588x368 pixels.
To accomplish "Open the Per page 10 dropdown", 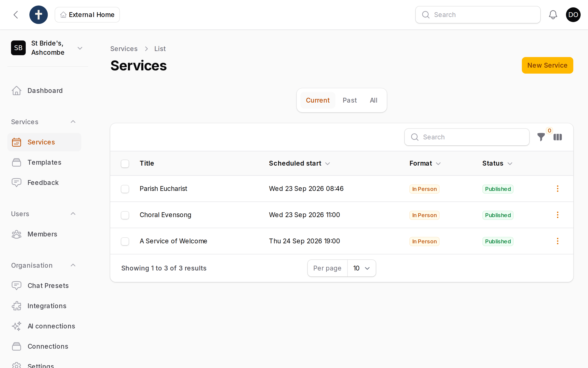I will (362, 268).
